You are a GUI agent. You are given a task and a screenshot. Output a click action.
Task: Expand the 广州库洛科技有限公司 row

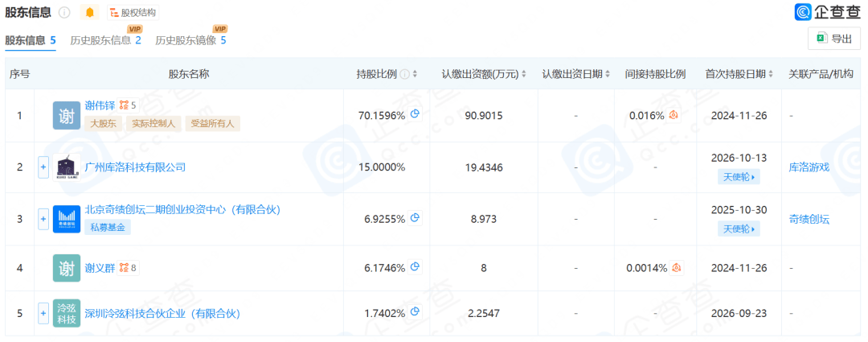coord(43,167)
